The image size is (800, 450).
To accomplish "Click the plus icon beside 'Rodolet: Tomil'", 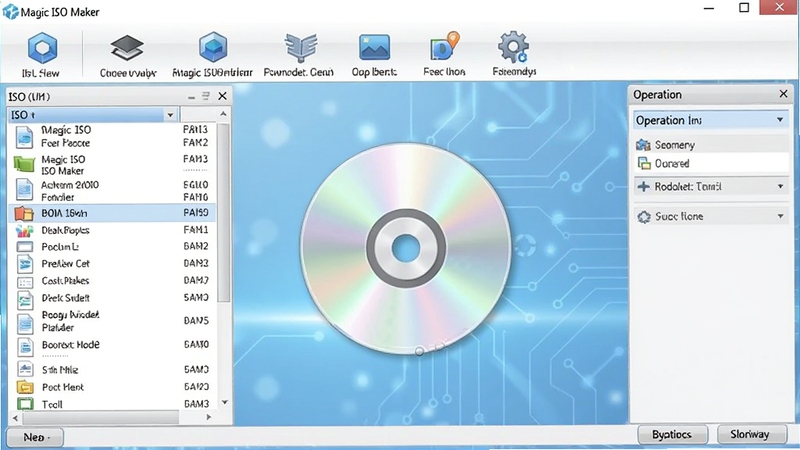I will [x=644, y=187].
